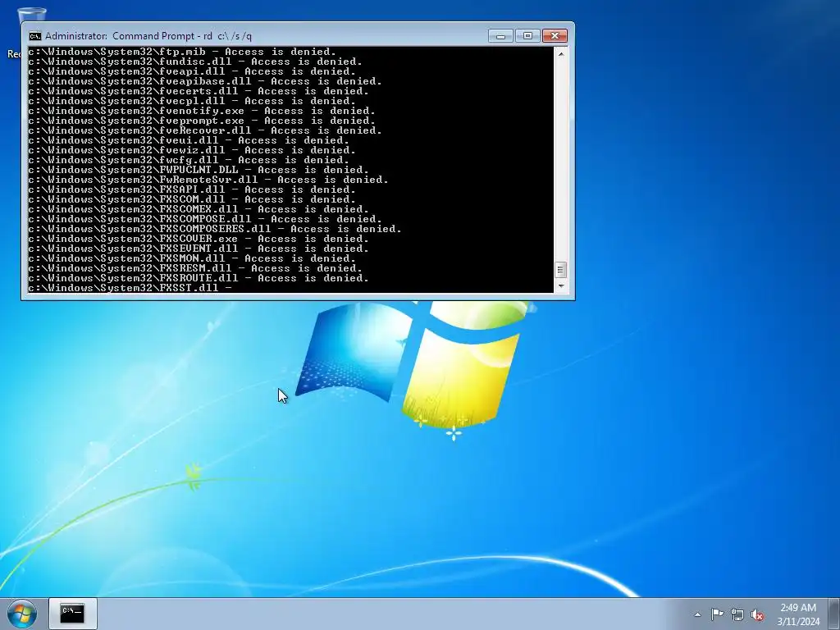The image size is (840, 630).
Task: Close the Command Prompt window
Action: 555,36
